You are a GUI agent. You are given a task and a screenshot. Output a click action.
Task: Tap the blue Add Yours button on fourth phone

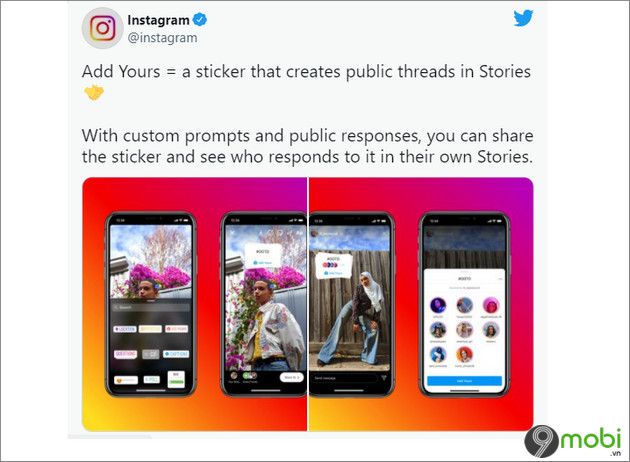point(464,380)
